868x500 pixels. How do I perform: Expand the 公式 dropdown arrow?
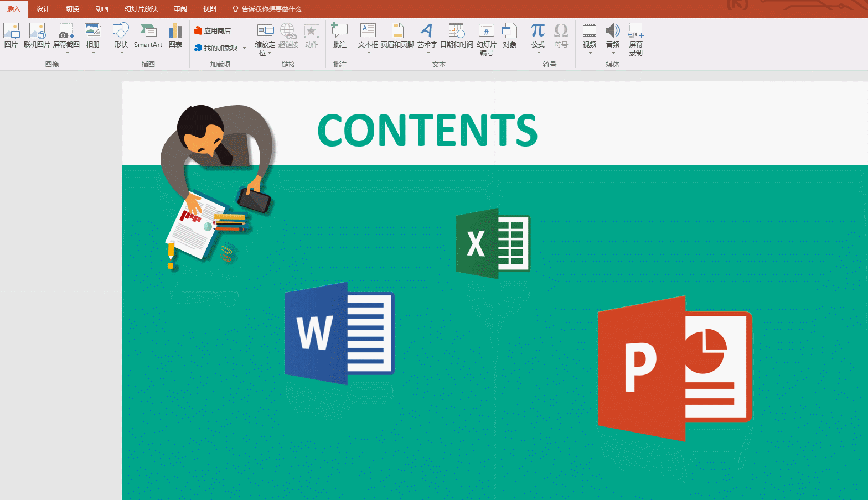[539, 53]
